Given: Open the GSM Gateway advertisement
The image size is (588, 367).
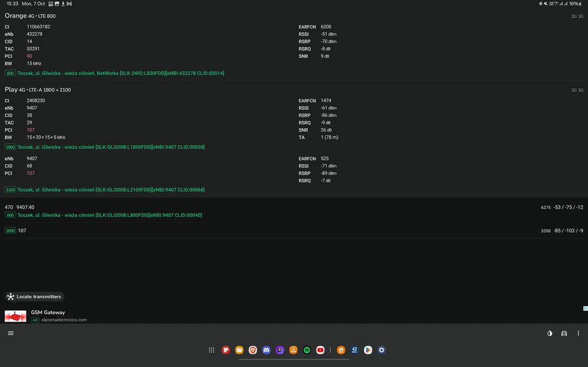Looking at the screenshot, I should point(48,313).
